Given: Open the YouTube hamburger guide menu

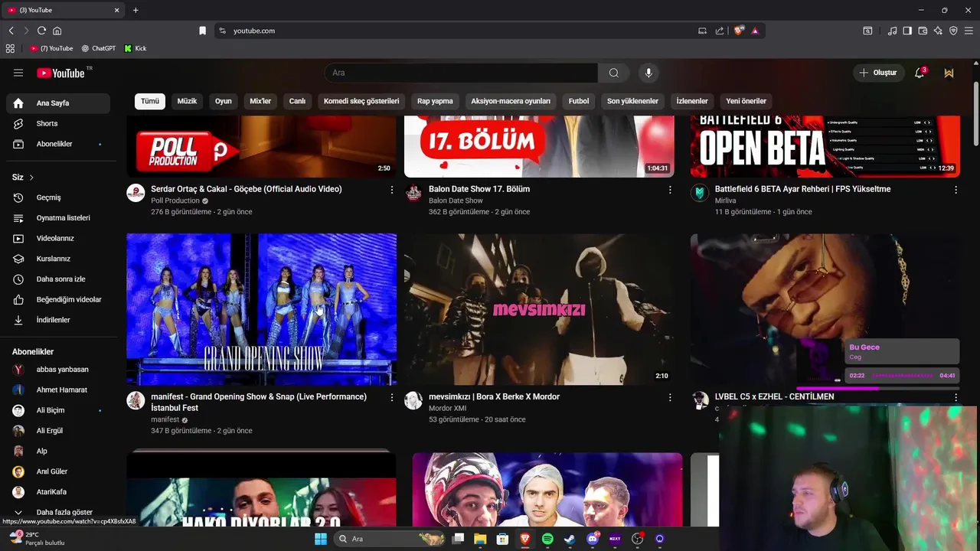Looking at the screenshot, I should point(18,73).
